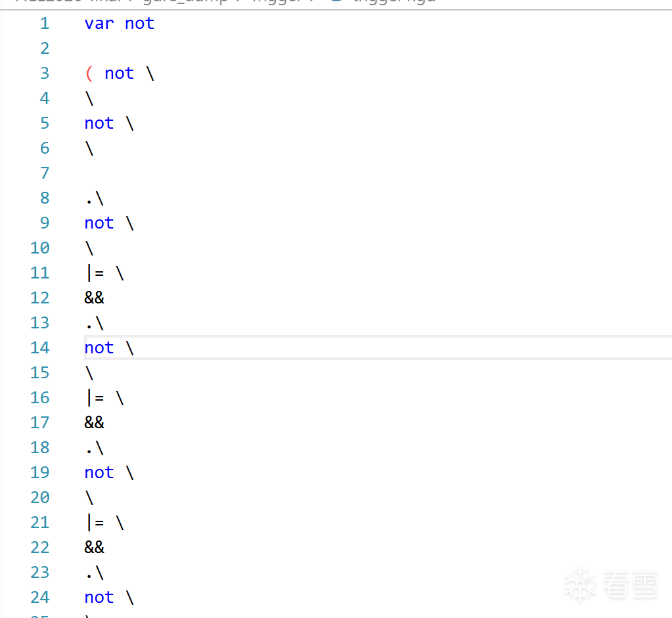Click the '.\' text on line 13

point(95,323)
